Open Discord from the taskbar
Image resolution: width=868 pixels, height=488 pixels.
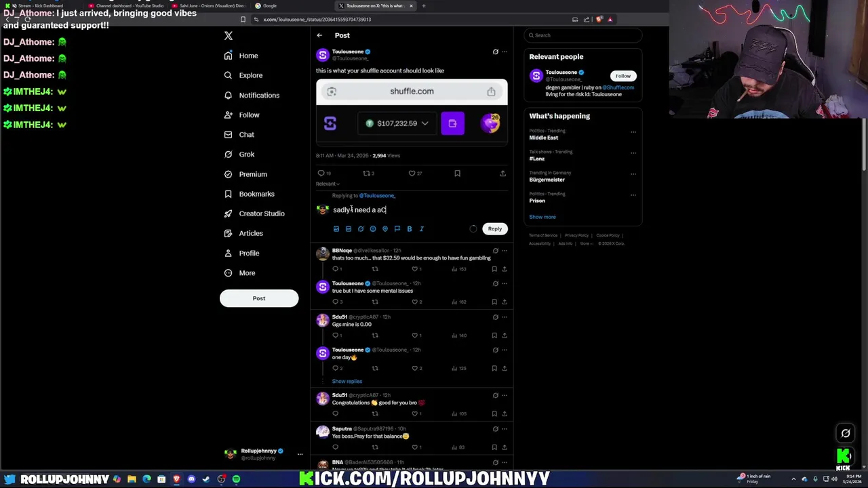(191, 479)
